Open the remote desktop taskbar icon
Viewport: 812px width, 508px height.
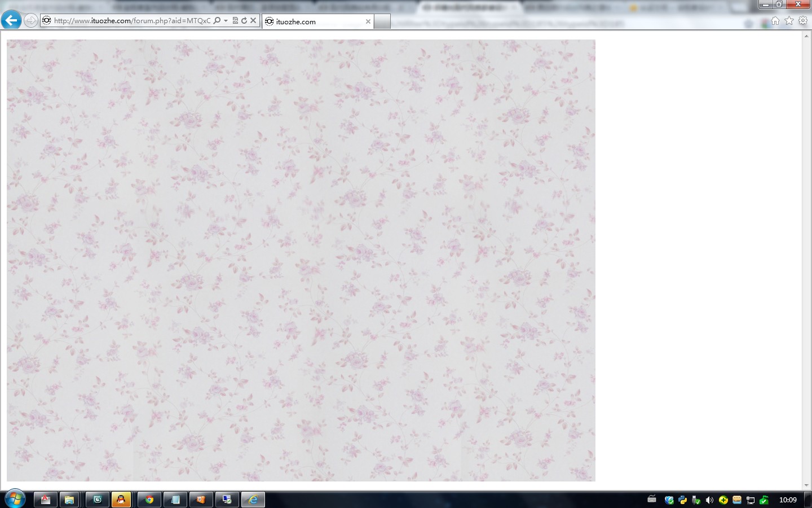(227, 500)
